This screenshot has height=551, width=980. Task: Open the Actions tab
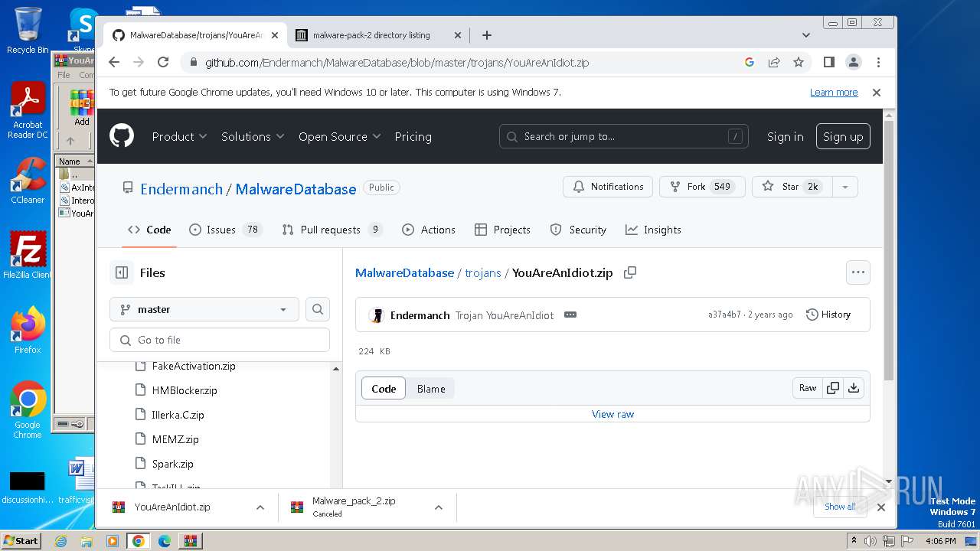[x=429, y=230]
